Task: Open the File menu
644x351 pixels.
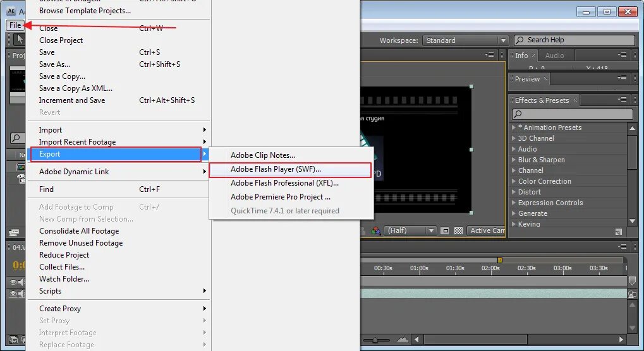Action: click(15, 25)
